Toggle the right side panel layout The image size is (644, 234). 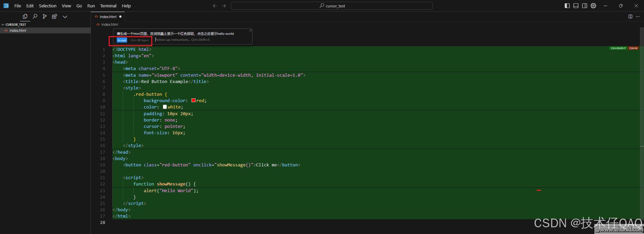[585, 6]
